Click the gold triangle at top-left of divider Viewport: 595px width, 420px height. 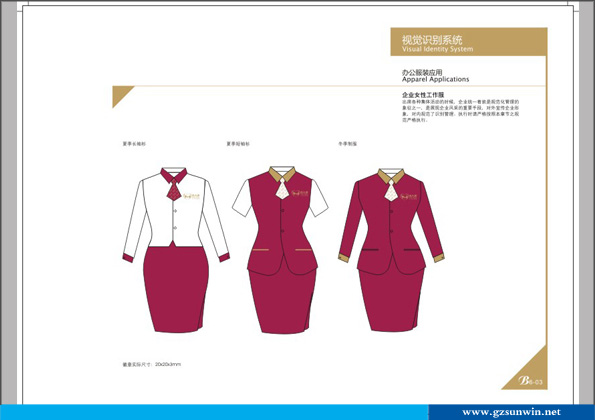pyautogui.click(x=120, y=94)
